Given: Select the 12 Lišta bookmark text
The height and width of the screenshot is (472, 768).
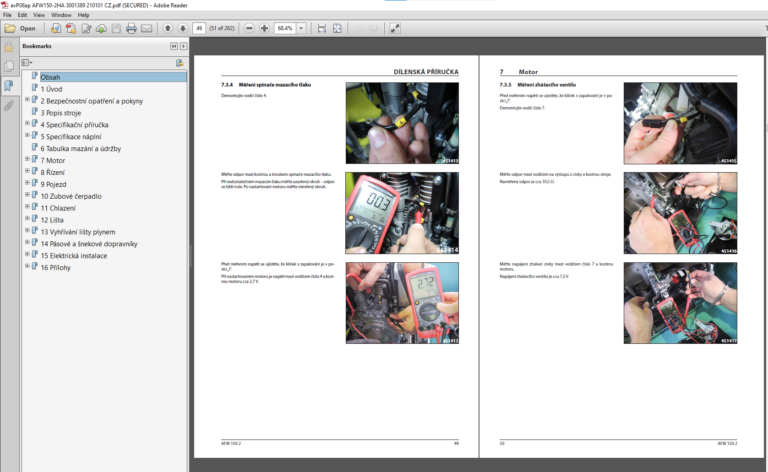Looking at the screenshot, I should pos(52,220).
